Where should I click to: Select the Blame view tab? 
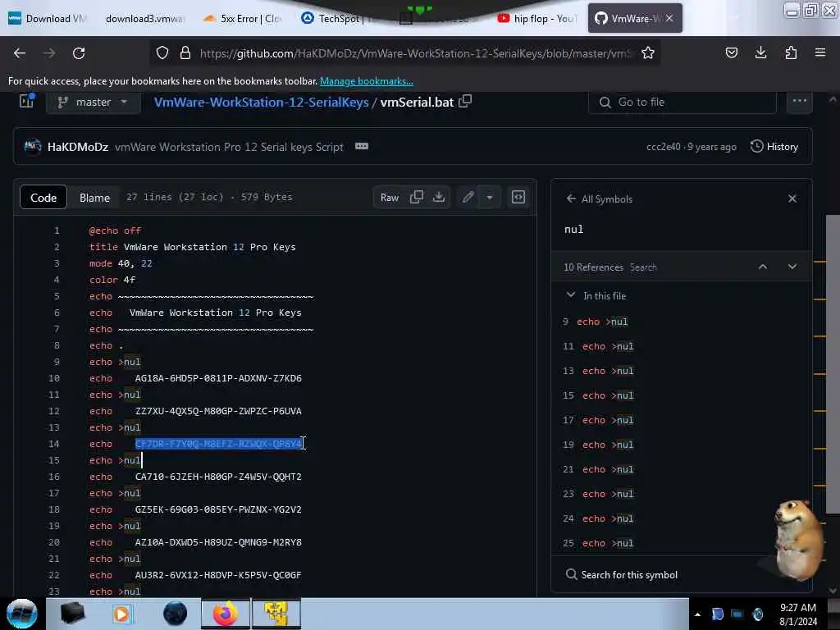(95, 197)
